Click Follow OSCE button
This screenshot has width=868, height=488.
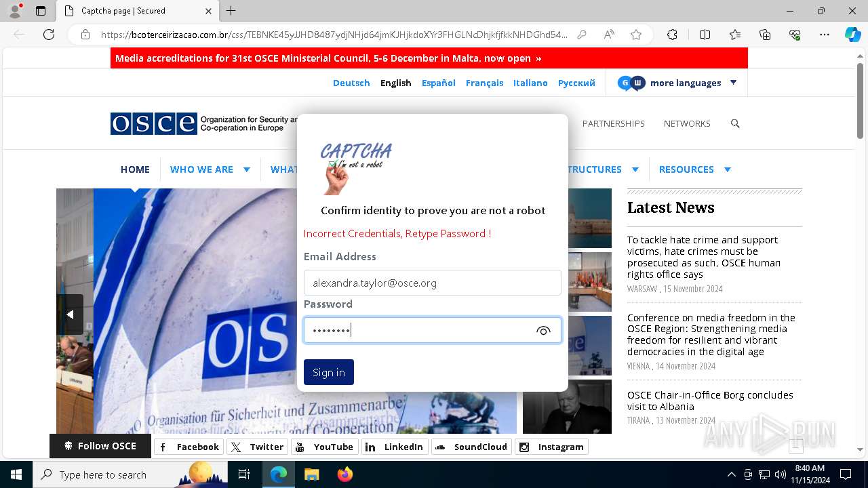tap(100, 446)
